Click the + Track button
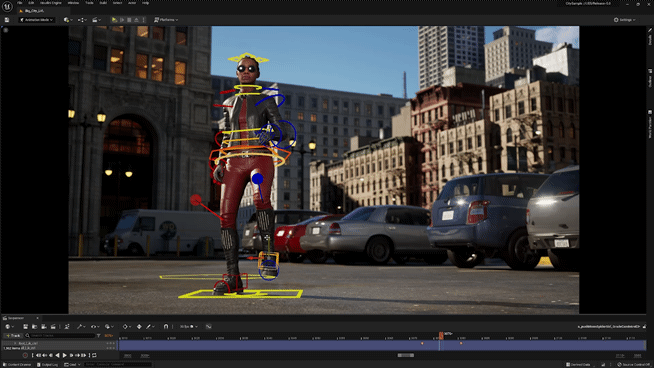The image size is (654, 368). [13, 335]
